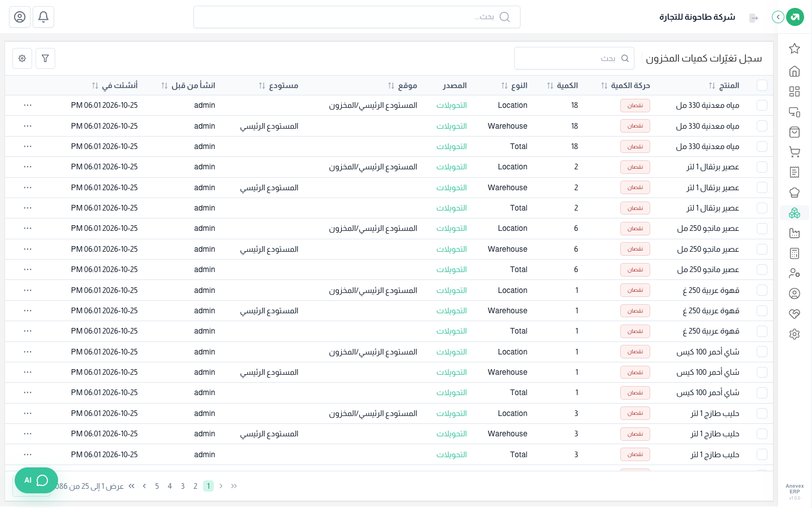Viewport: 812px width, 508px height.
Task: Open row actions for حليب طازج 1 لتر Location
Action: coord(28,413)
